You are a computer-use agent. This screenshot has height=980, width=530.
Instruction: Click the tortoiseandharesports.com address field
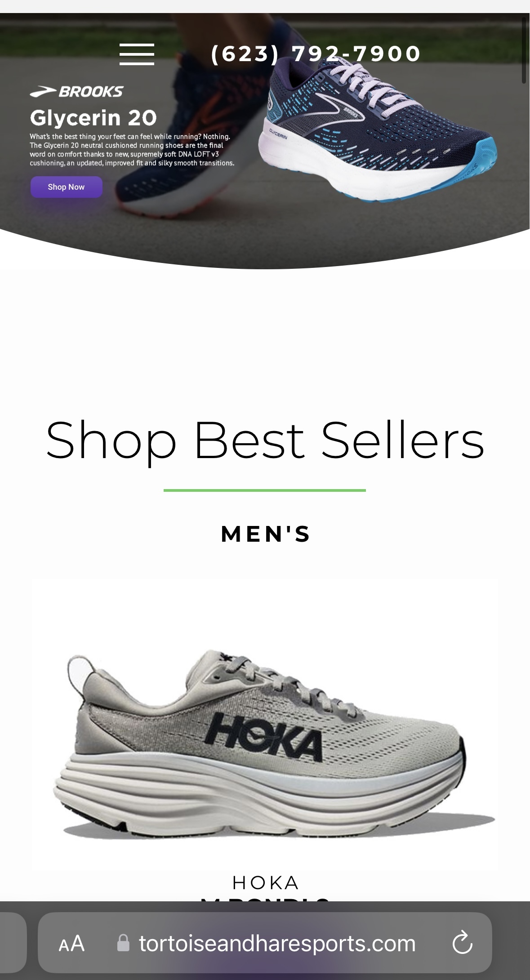[x=265, y=942]
